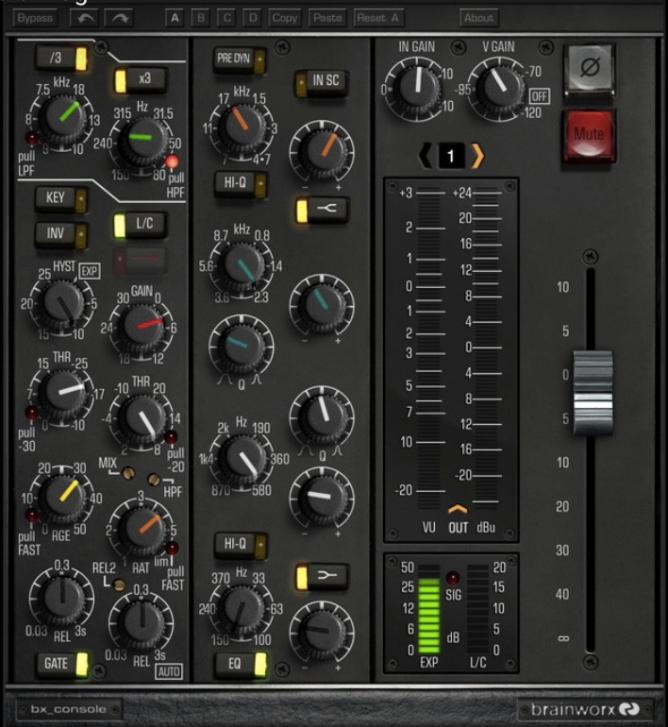Click the IN GAIN knob
The height and width of the screenshot is (727, 668).
417,88
